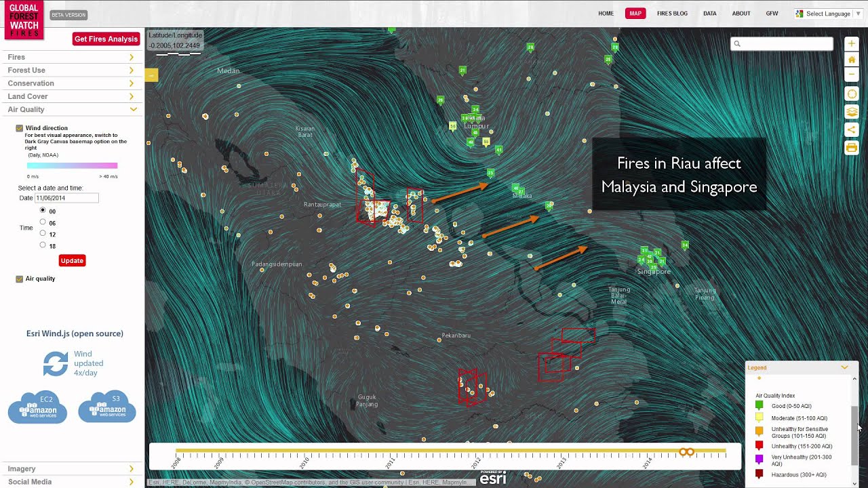Open the FIRES BLOG page
868x488 pixels.
pyautogui.click(x=672, y=14)
